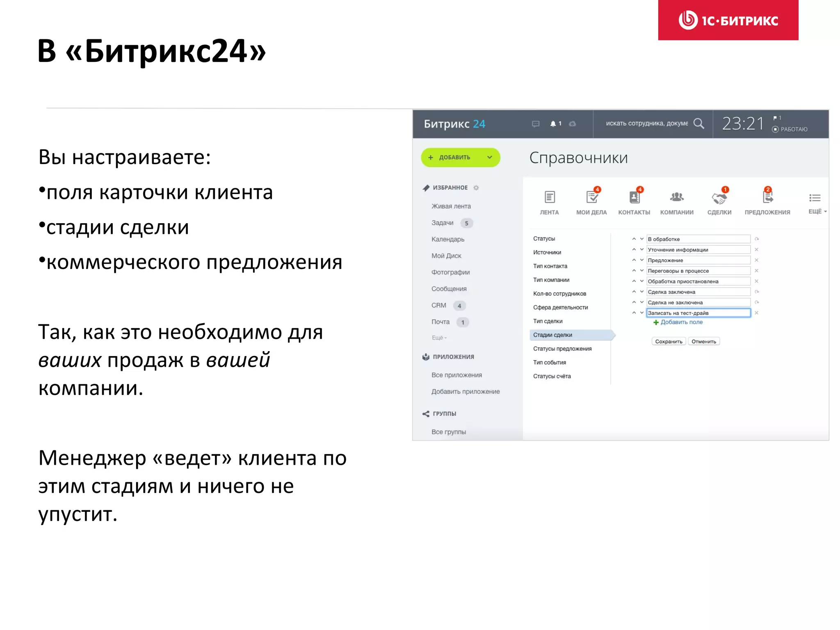840x630 pixels.
Task: Expand the Добавить button dropdown arrow
Action: tap(490, 157)
